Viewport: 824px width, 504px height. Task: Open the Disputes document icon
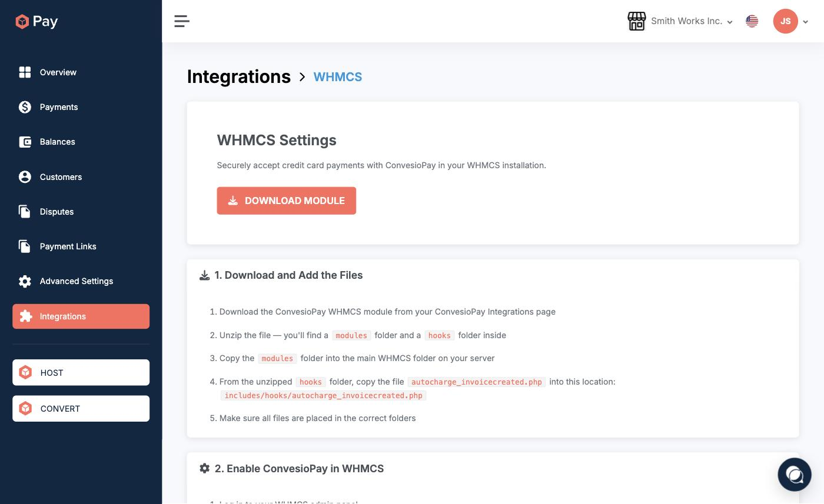tap(25, 212)
